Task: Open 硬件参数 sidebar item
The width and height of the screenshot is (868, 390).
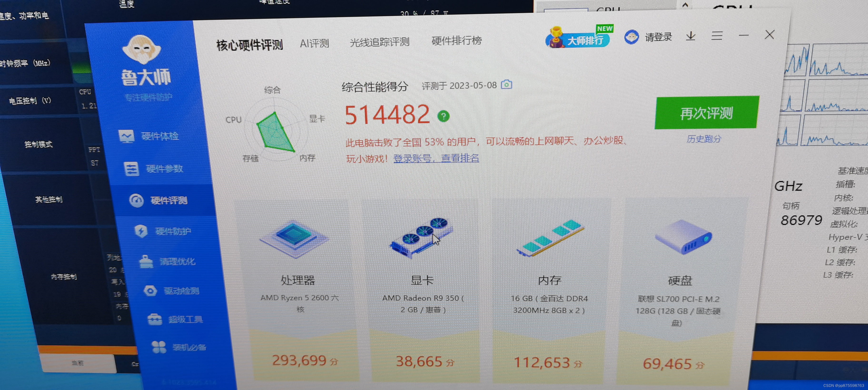Action: pos(154,168)
